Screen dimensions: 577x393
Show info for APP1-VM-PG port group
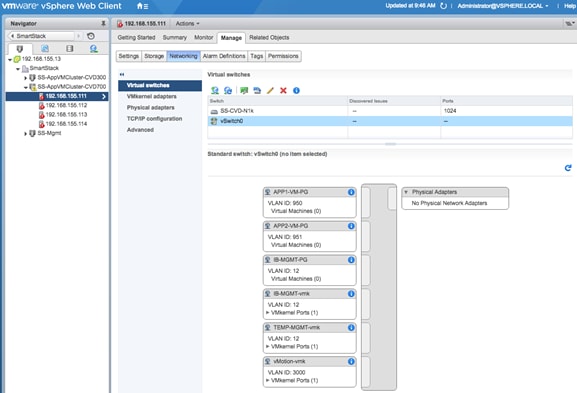coord(351,192)
